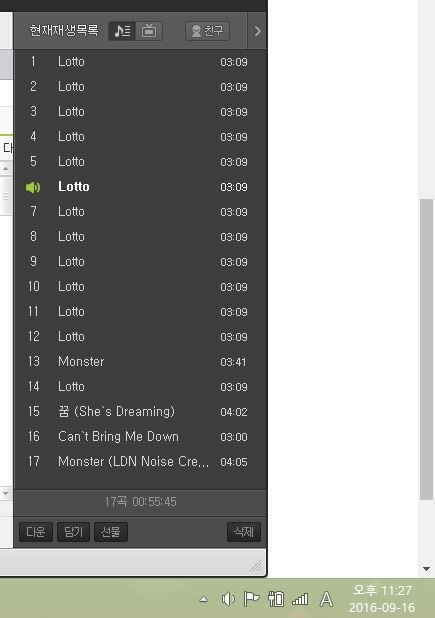Toggle input language A indicator

[326, 599]
